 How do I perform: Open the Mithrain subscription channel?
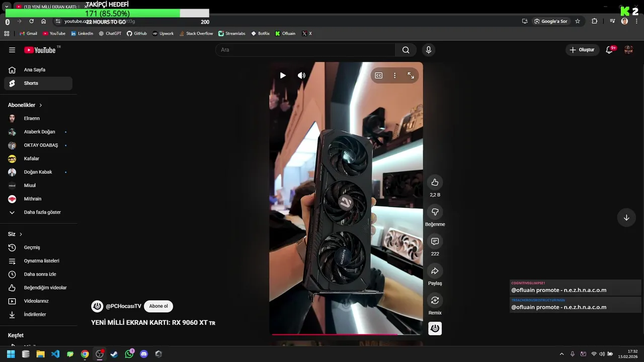pos(38,199)
